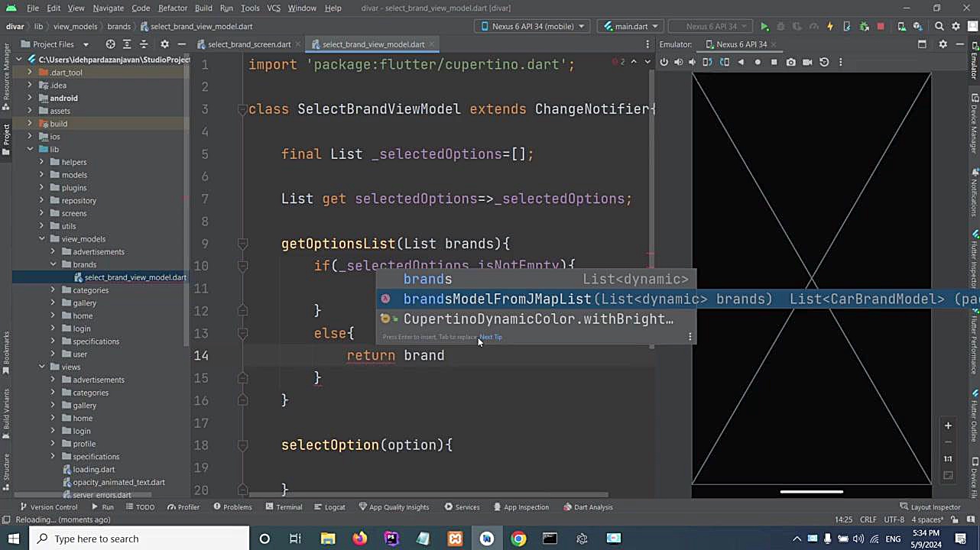Lower emulator volume
The image size is (980, 550).
693,62
